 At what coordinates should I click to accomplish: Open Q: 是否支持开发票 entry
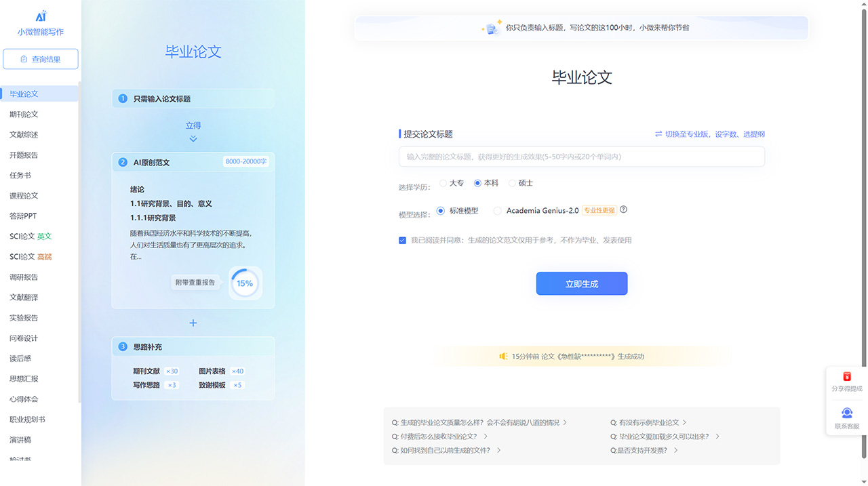pyautogui.click(x=644, y=449)
